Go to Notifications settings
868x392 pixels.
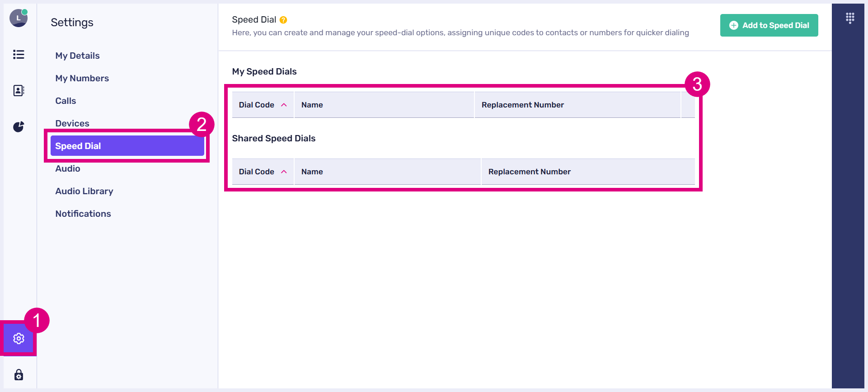pos(83,214)
